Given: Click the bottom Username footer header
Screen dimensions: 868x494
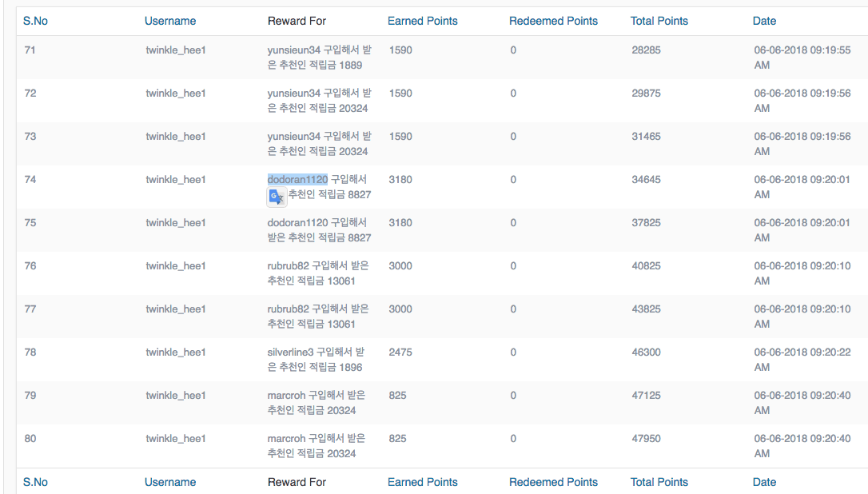Looking at the screenshot, I should click(x=169, y=482).
